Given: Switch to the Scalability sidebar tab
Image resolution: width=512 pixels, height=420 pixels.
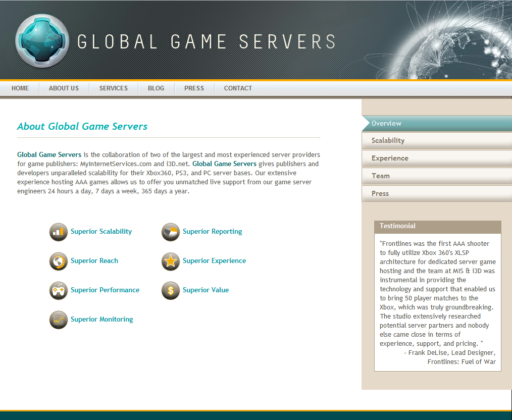Looking at the screenshot, I should [x=437, y=141].
